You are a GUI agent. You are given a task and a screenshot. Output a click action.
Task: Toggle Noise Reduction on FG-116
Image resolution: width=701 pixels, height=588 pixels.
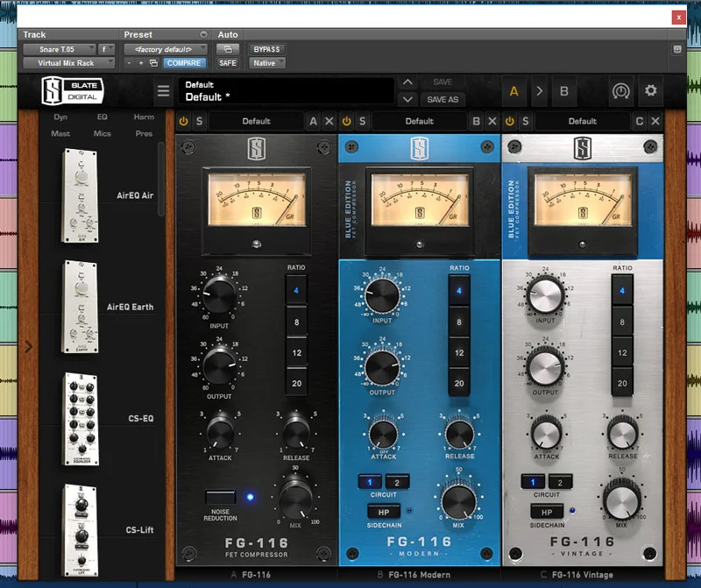pyautogui.click(x=221, y=497)
